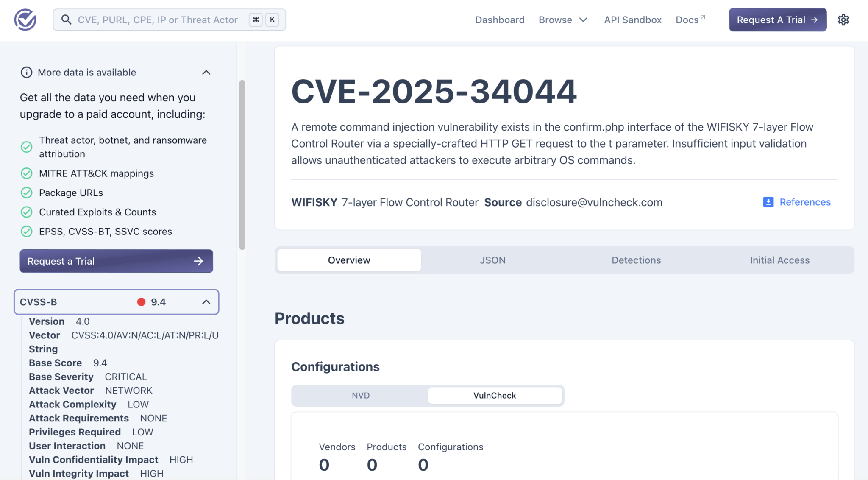Select the VulnCheck configurations toggle

[495, 396]
